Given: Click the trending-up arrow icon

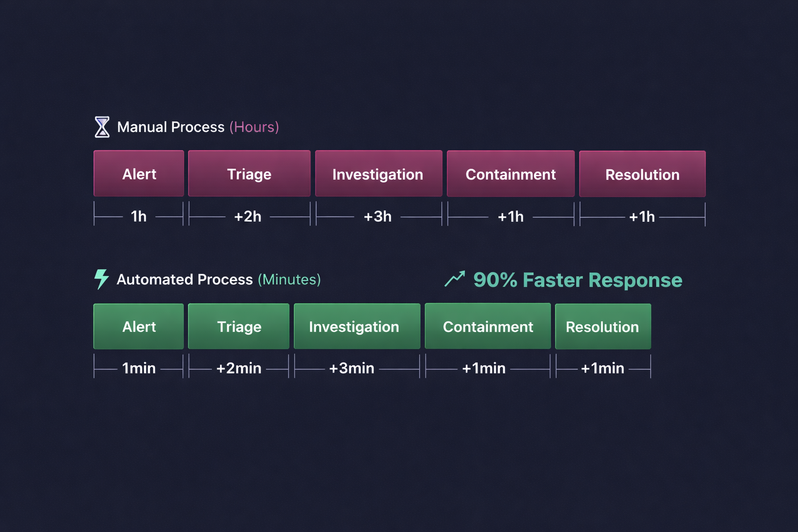Looking at the screenshot, I should point(455,279).
